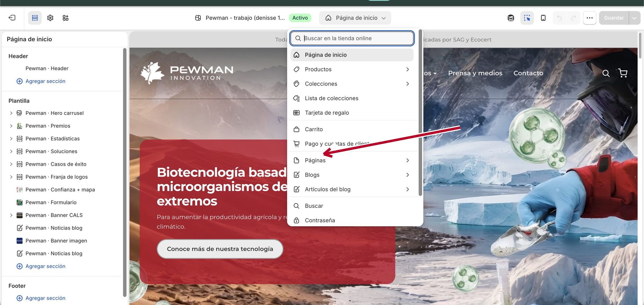Open the Página de inicio template selector
Image resolution: width=644 pixels, height=305 pixels.
[x=355, y=18]
